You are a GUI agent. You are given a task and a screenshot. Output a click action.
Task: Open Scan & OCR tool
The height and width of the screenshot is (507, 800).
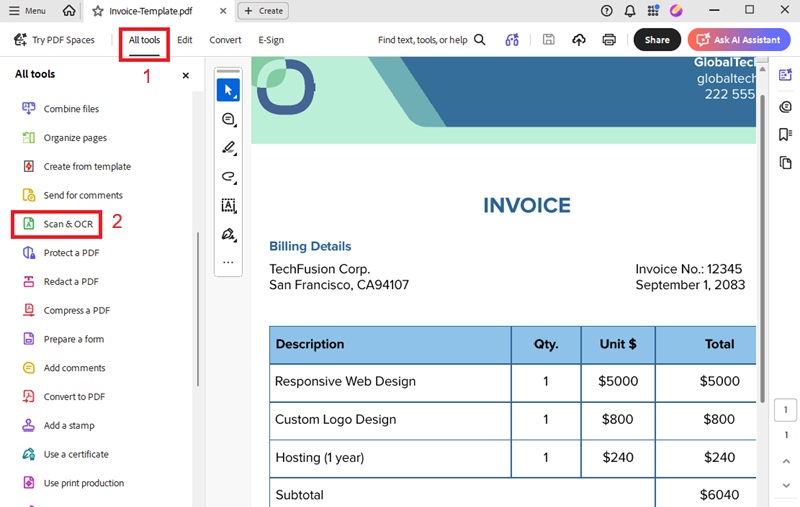click(x=58, y=224)
